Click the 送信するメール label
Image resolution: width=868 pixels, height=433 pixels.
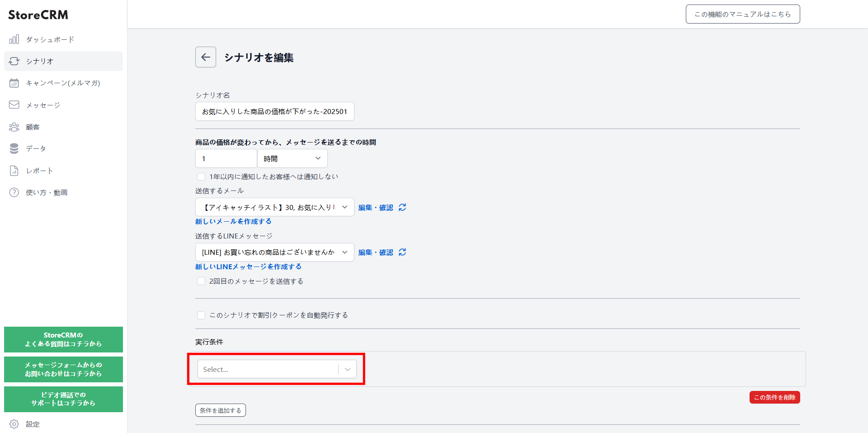coord(219,191)
